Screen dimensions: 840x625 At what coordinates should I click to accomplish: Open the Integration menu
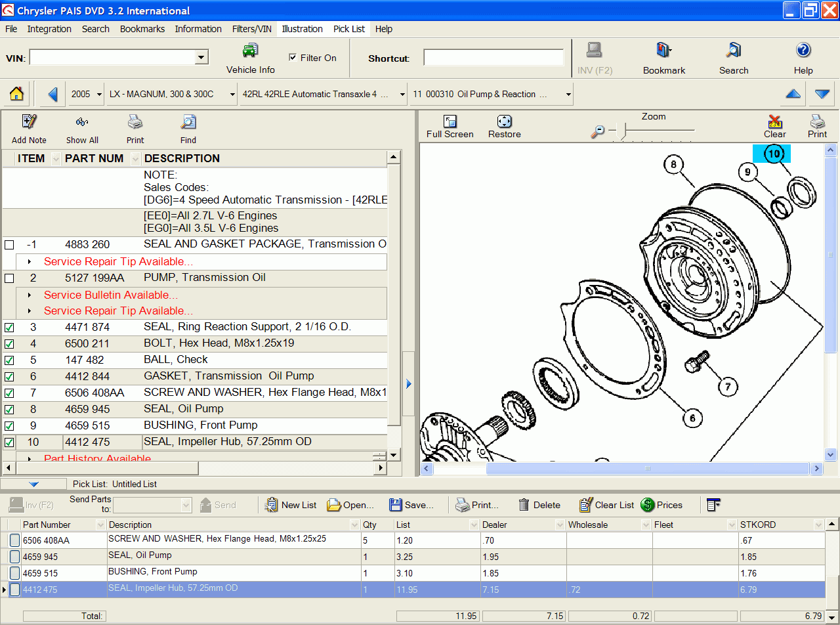pyautogui.click(x=49, y=29)
